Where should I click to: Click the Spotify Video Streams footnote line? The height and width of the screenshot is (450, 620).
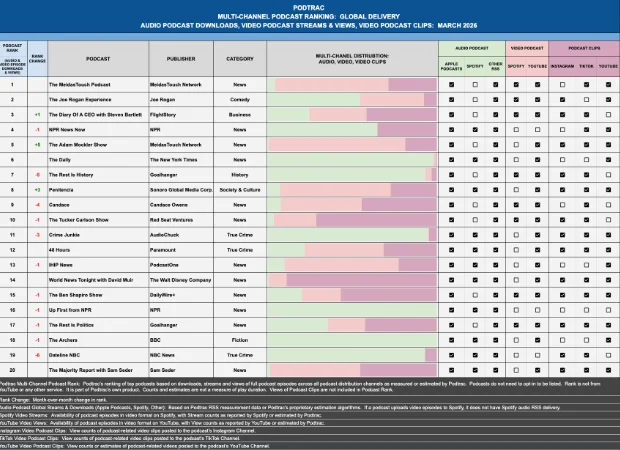click(x=161, y=415)
